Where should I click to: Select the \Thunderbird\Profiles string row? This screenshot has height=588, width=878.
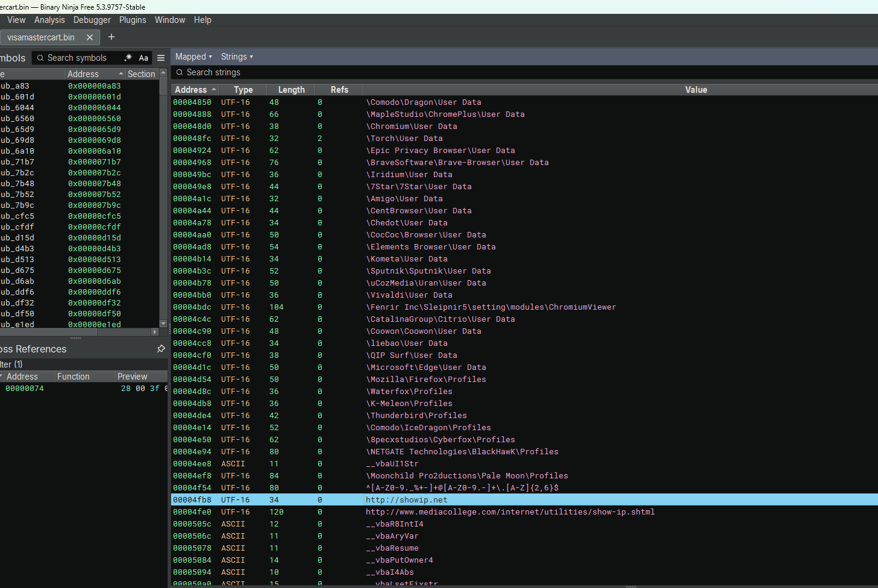tap(524, 416)
